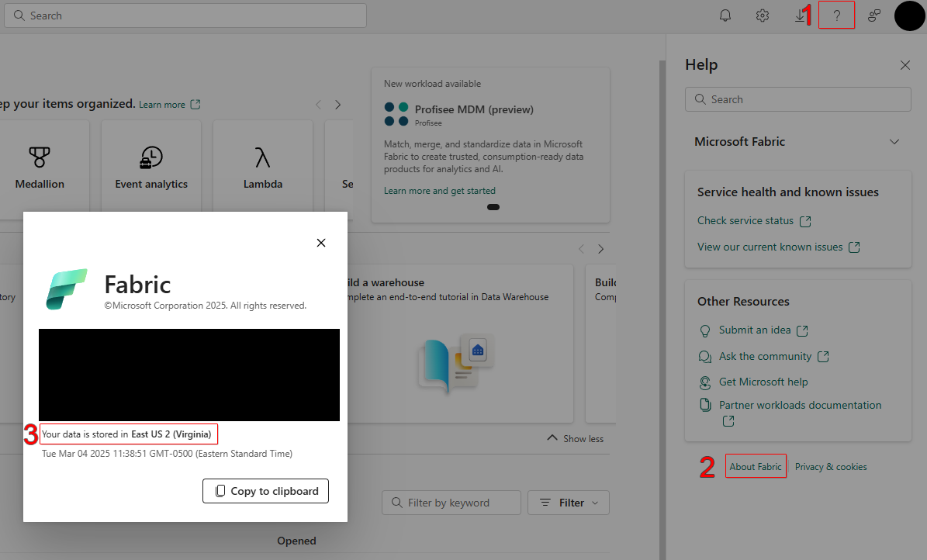Open the notifications bell icon
The image size is (927, 560).
[x=725, y=16]
